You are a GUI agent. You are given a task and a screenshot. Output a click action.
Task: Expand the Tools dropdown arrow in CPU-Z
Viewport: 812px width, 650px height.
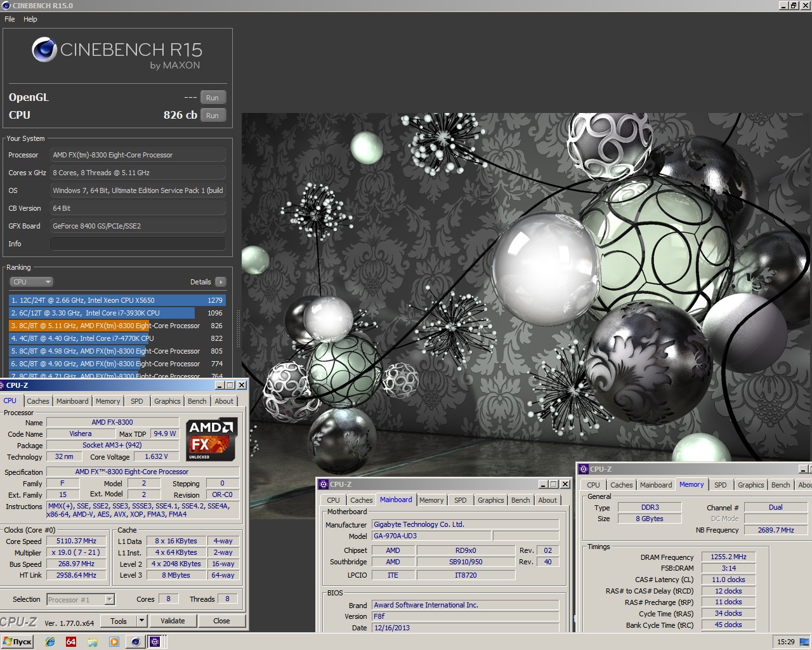[x=141, y=621]
